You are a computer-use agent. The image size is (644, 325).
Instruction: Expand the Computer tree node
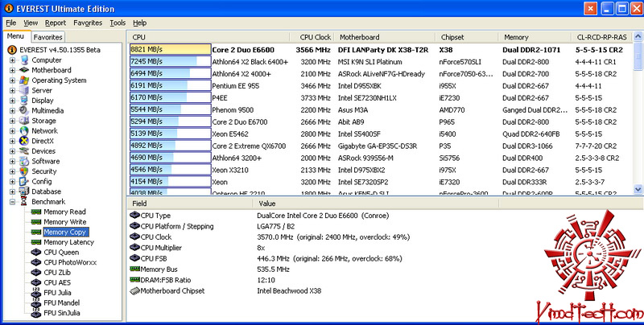coord(12,60)
